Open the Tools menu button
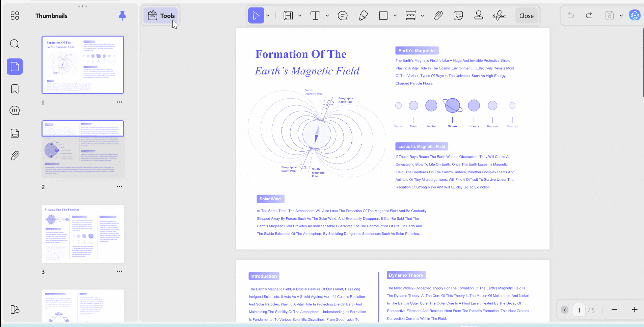The width and height of the screenshot is (644, 327). point(161,16)
